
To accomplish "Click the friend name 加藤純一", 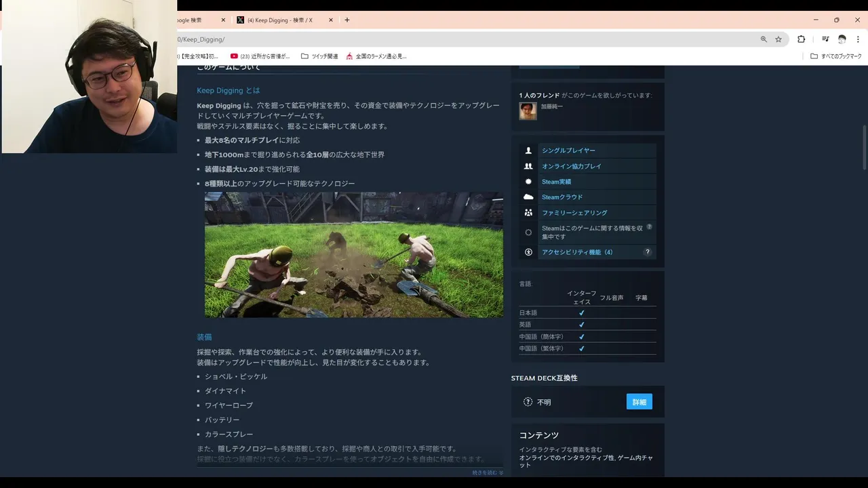I will pyautogui.click(x=552, y=106).
